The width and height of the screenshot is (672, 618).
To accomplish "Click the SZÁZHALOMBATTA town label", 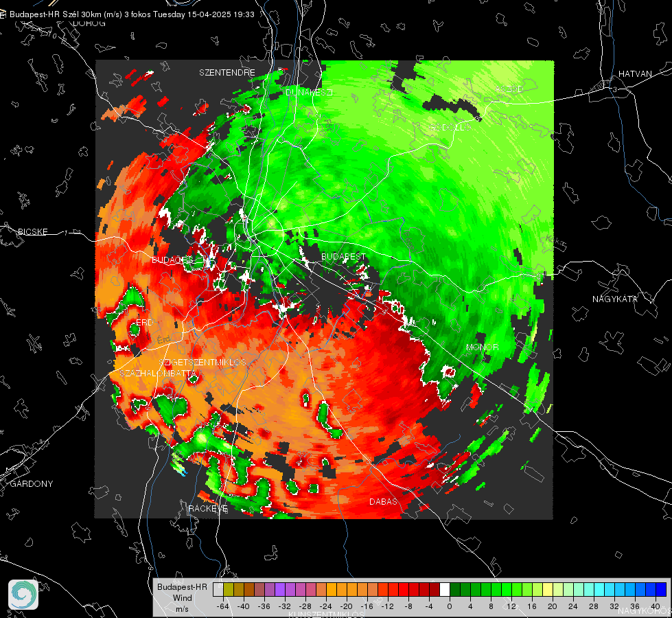I will [158, 373].
